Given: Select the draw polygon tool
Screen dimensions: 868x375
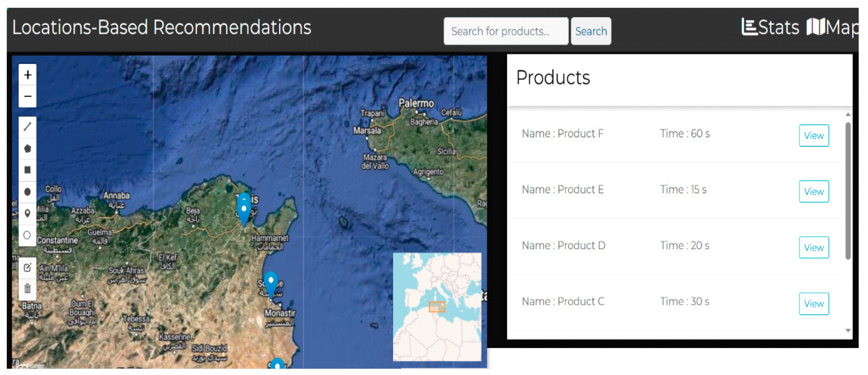Looking at the screenshot, I should click(28, 148).
